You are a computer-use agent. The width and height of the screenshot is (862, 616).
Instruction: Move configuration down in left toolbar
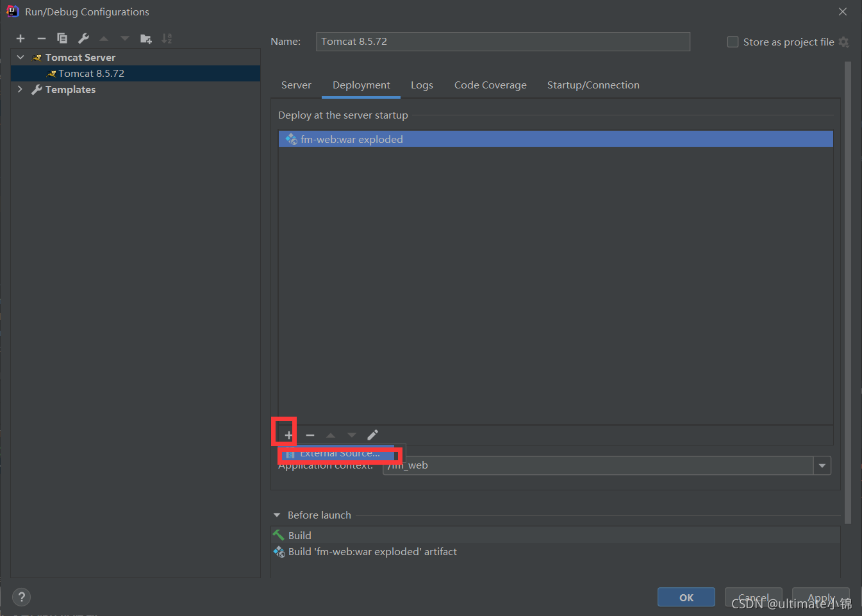pyautogui.click(x=125, y=38)
